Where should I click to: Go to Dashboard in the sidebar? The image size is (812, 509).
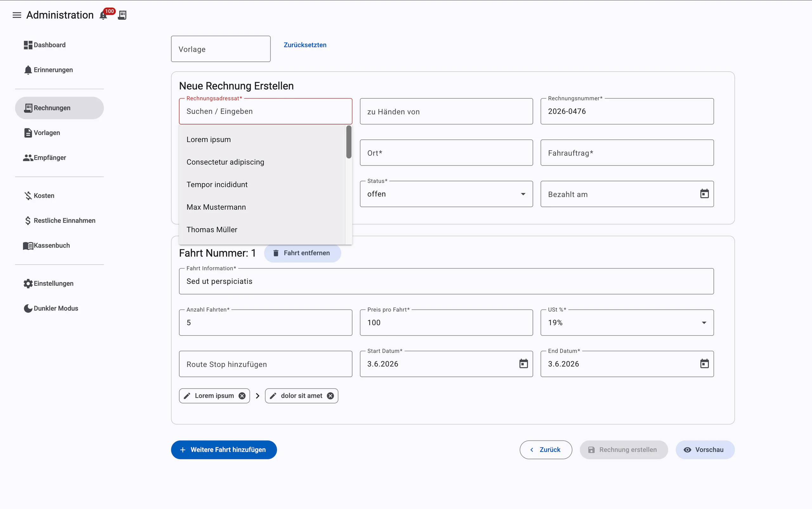[59, 45]
